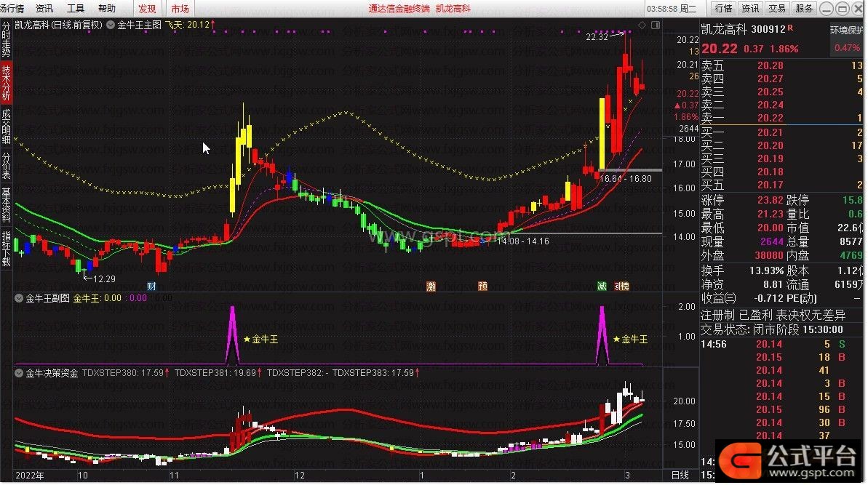Click the 凯龙高科(日线.前复权) chart title
The height and width of the screenshot is (485, 868).
point(59,25)
